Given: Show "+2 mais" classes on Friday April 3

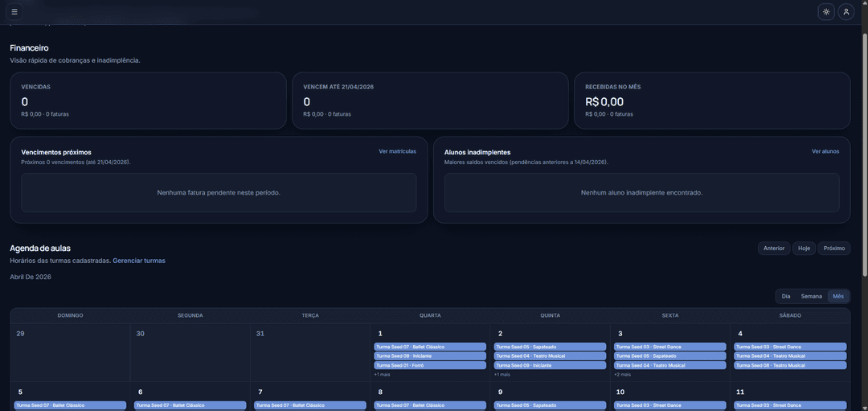Looking at the screenshot, I should 622,374.
